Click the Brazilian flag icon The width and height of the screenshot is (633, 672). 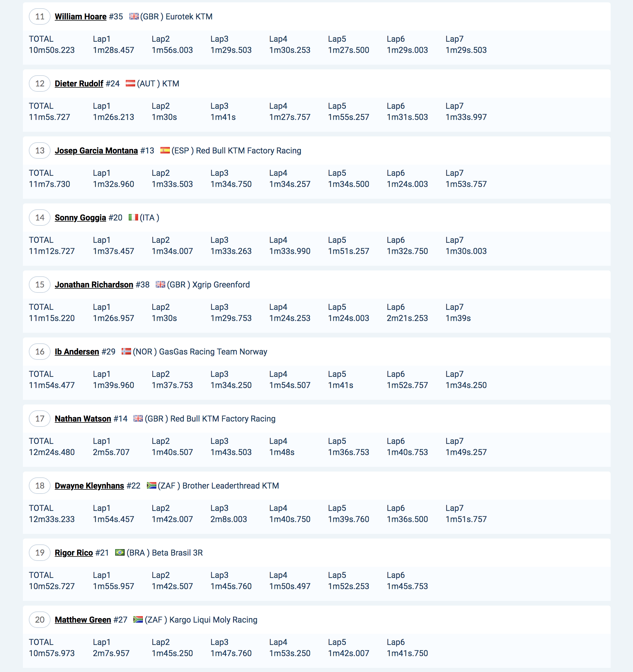pos(120,552)
